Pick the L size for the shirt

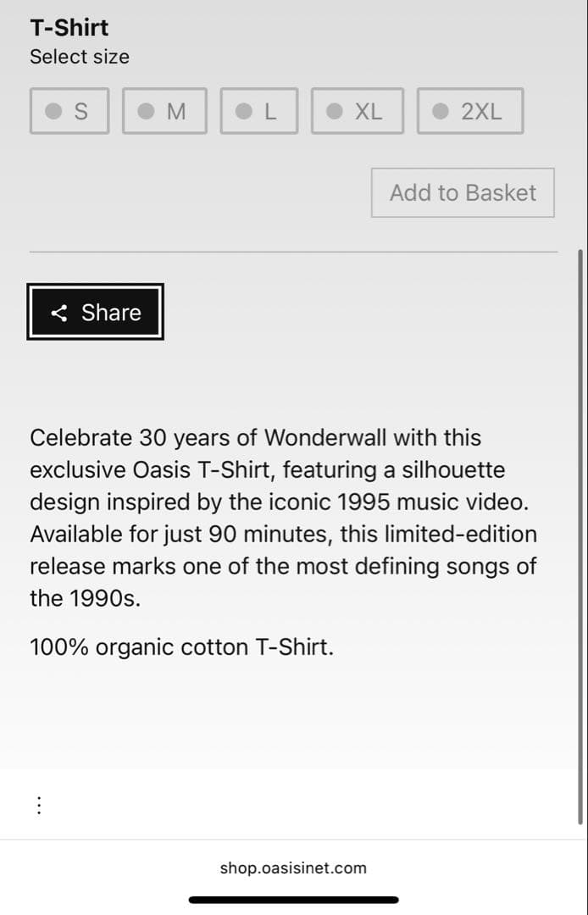tap(258, 110)
